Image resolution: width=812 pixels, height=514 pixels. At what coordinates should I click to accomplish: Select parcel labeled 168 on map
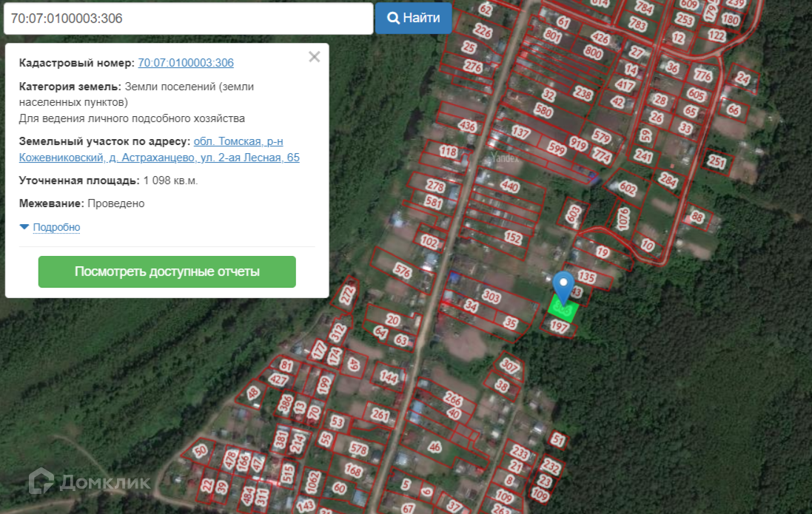(x=353, y=470)
